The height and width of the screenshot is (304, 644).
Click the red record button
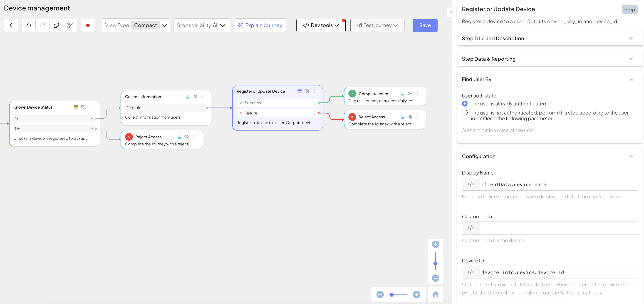point(88,25)
